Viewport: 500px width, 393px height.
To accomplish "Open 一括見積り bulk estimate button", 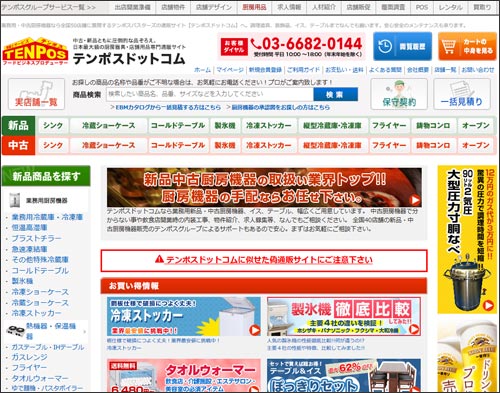I will pos(462,94).
